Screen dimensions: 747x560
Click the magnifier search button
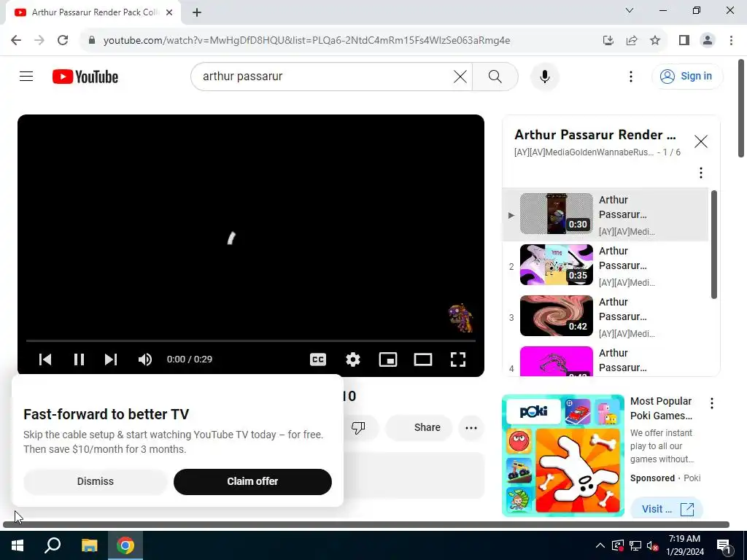tap(495, 76)
